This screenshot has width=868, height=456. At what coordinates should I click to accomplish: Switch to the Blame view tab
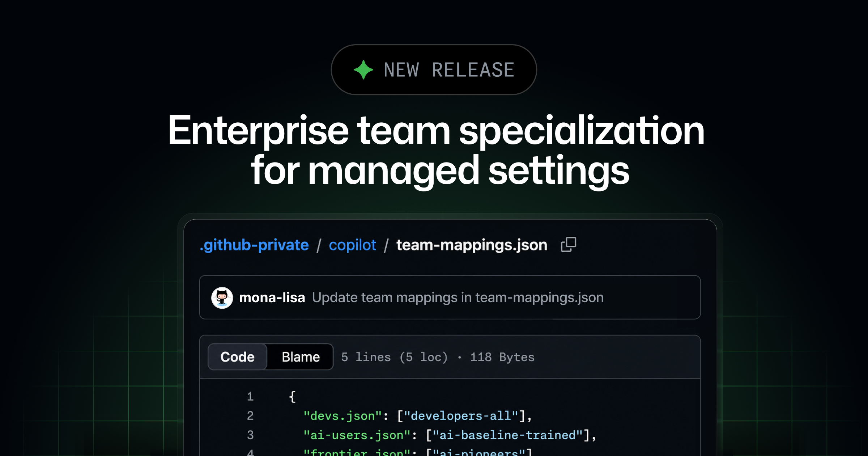click(x=301, y=357)
